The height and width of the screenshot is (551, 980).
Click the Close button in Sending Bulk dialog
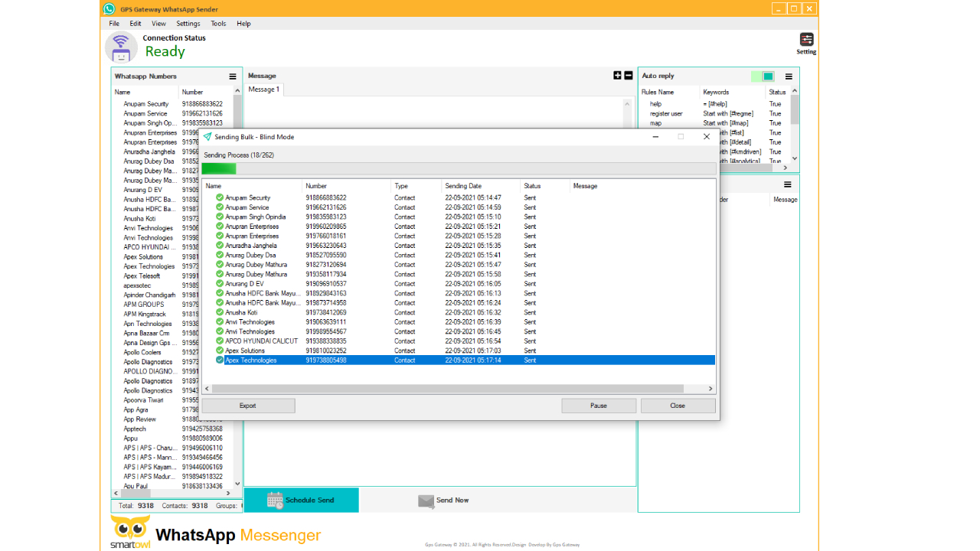coord(678,406)
